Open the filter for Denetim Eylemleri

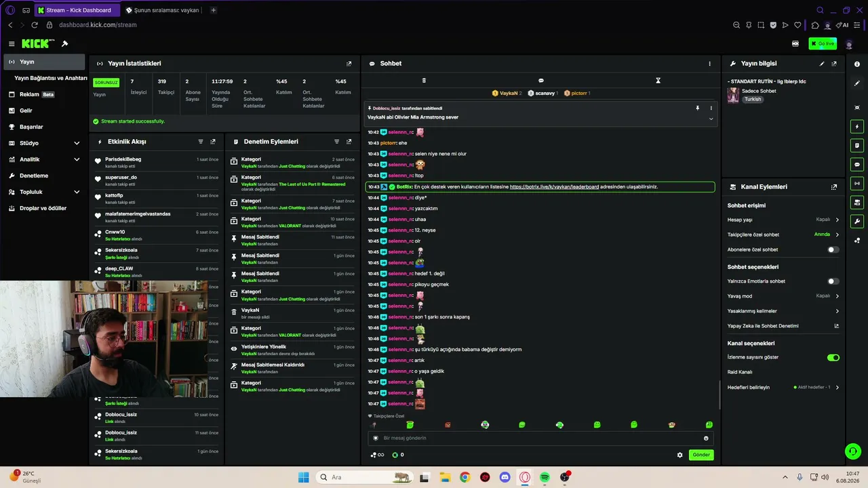pos(337,142)
